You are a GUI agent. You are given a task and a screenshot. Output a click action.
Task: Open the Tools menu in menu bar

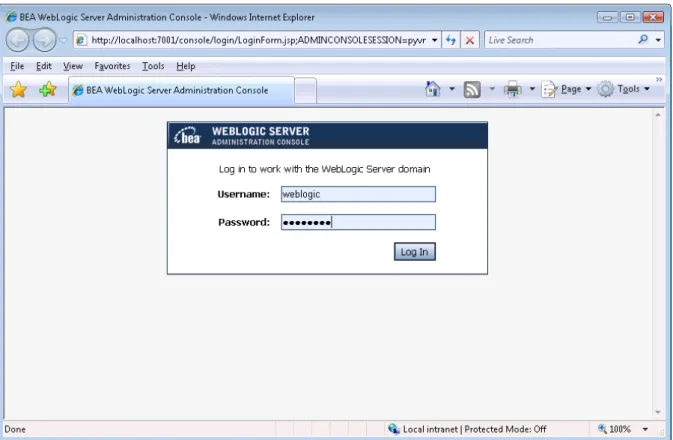tap(153, 66)
